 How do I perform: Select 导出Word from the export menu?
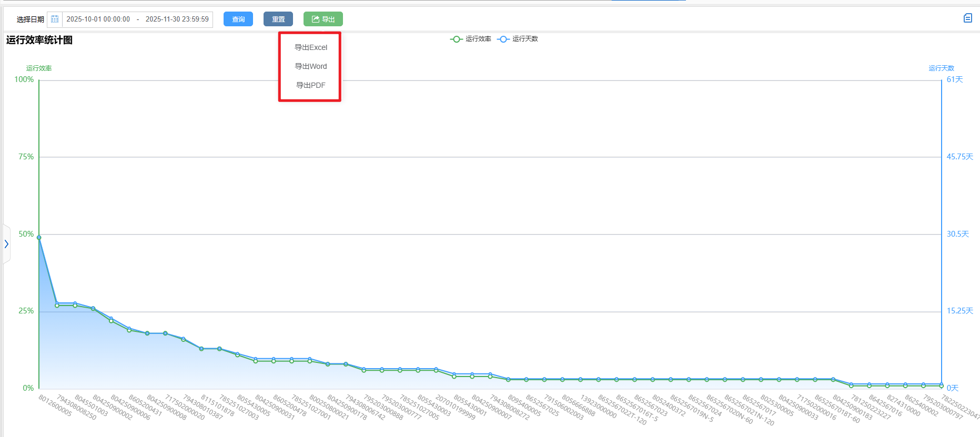click(310, 66)
